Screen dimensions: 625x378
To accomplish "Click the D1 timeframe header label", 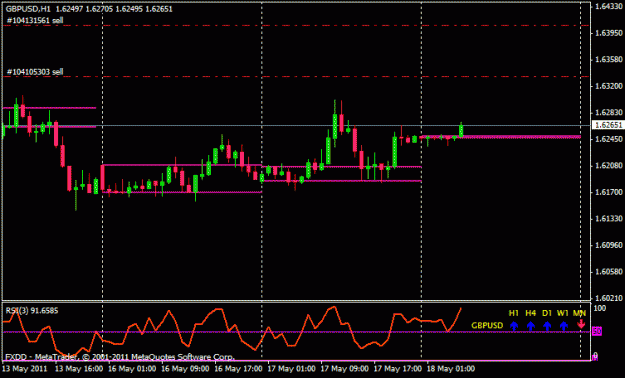I will 547,313.
